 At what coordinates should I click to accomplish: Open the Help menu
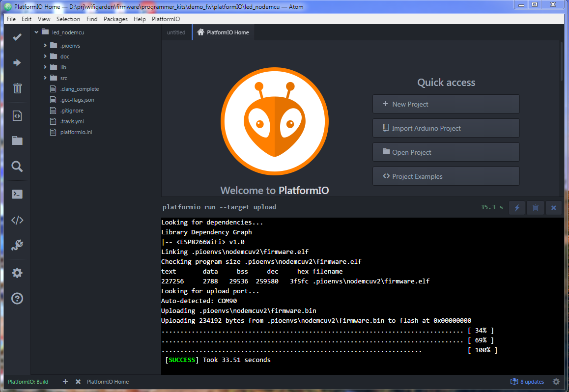[140, 19]
